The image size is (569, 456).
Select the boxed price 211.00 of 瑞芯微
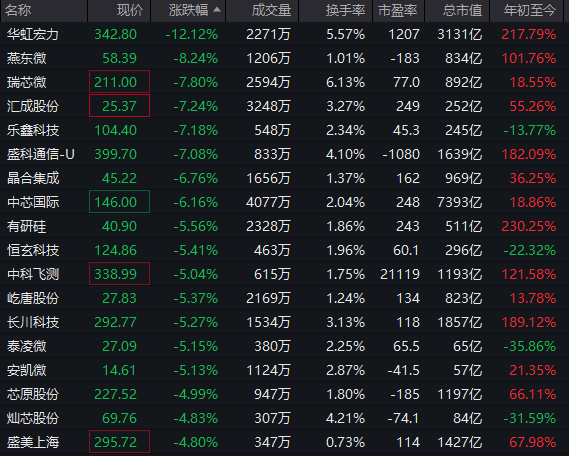click(119, 82)
